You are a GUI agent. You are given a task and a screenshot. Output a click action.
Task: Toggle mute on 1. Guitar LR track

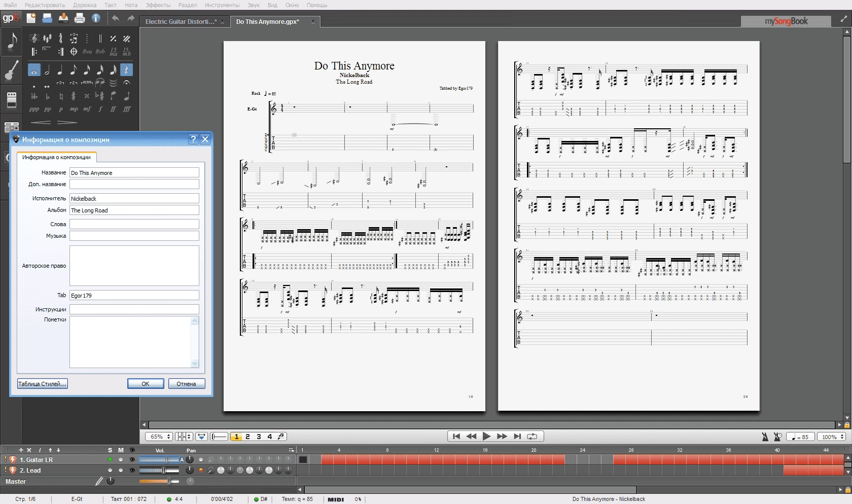[x=121, y=460]
